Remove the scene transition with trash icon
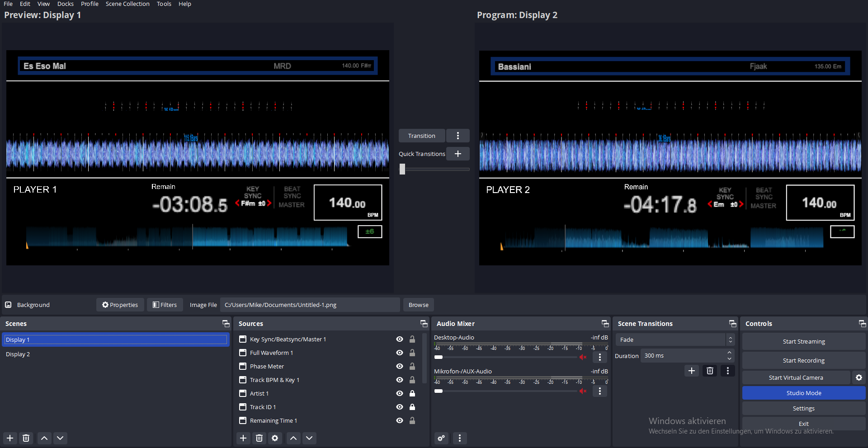This screenshot has width=868, height=448. pyautogui.click(x=710, y=371)
